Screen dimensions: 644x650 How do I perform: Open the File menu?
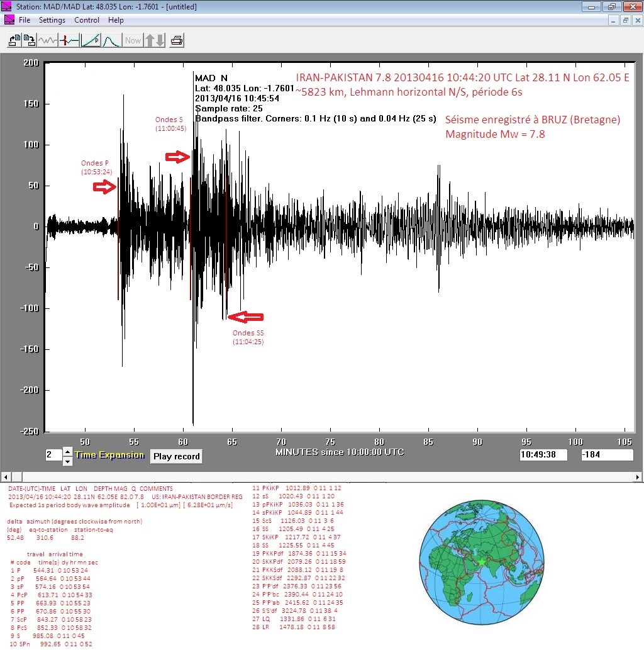pyautogui.click(x=25, y=20)
